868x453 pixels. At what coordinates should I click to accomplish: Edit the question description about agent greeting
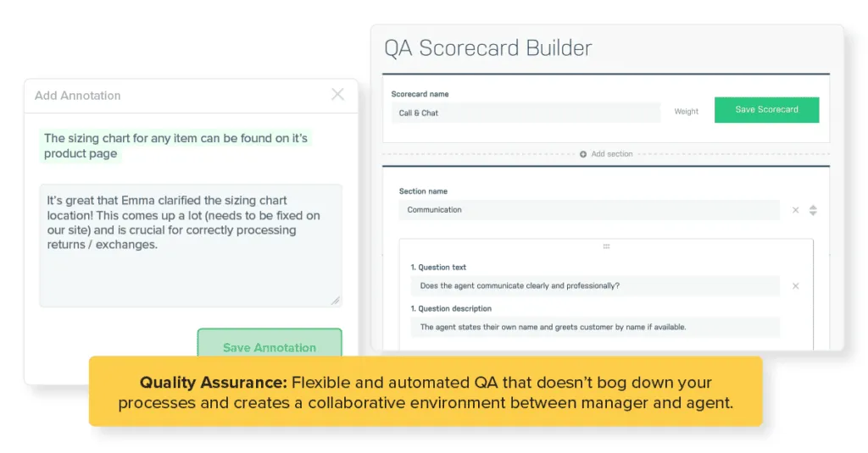(x=595, y=327)
